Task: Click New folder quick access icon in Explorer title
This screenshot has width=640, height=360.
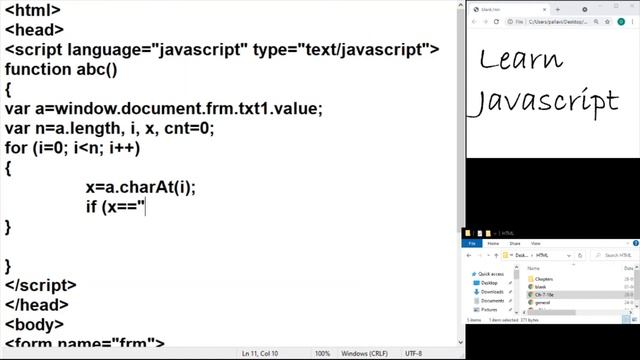Action: click(488, 233)
